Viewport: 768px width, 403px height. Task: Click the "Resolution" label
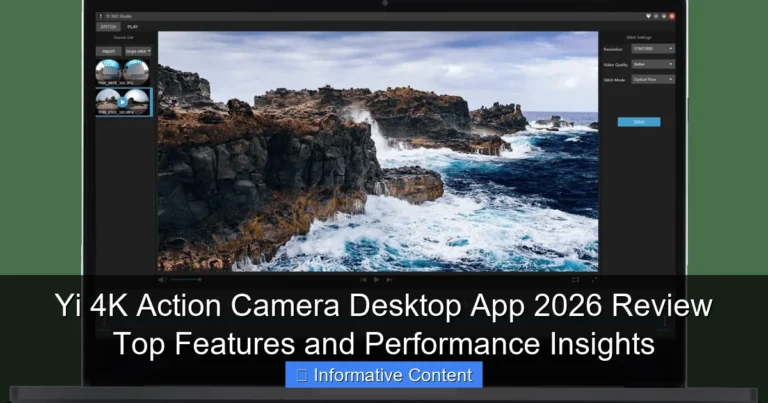pyautogui.click(x=613, y=49)
